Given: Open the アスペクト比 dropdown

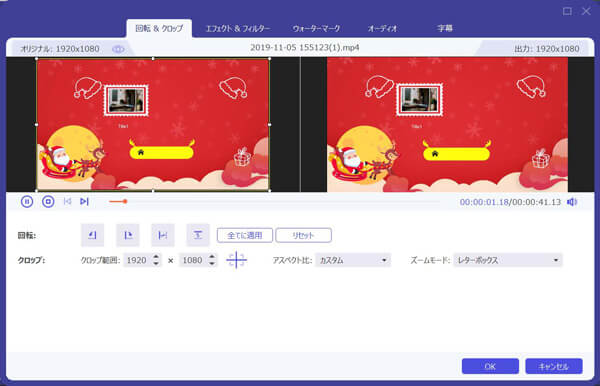Looking at the screenshot, I should coord(353,260).
